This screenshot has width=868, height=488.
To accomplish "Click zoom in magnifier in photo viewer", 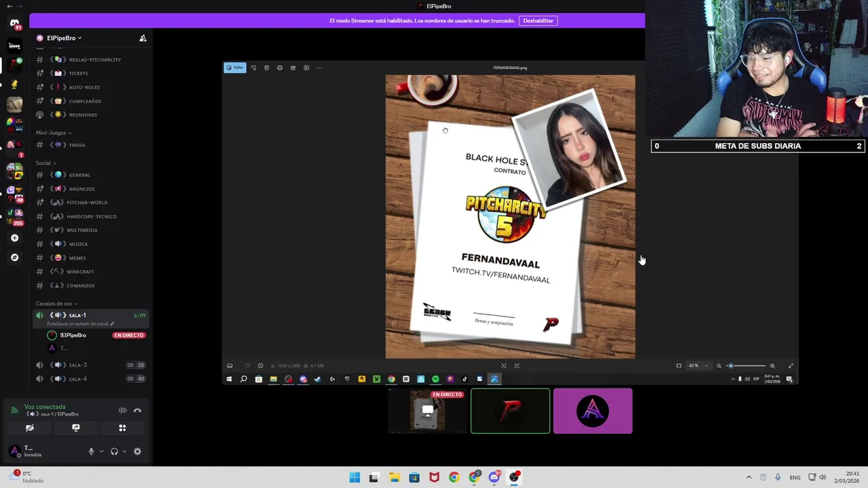I will coord(772,366).
